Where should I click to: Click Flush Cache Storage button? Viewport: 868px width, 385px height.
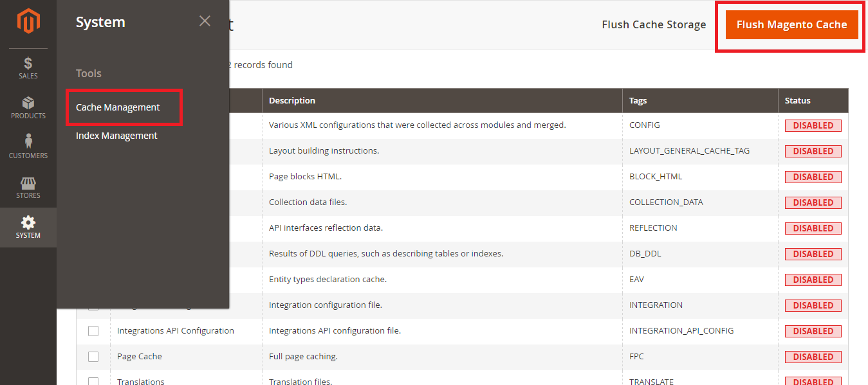pos(654,24)
